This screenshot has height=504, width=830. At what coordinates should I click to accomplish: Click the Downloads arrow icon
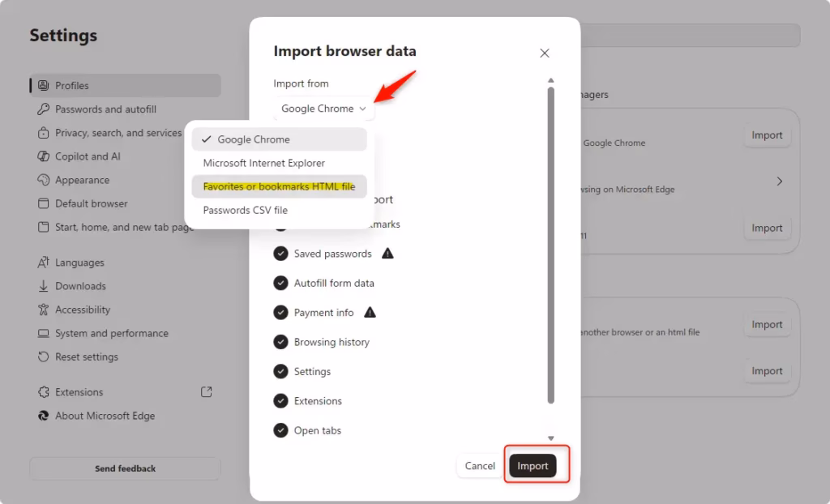44,286
